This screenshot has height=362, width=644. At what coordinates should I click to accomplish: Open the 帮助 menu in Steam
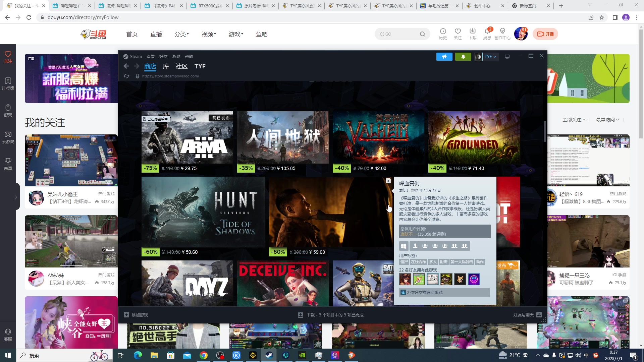coord(189,57)
